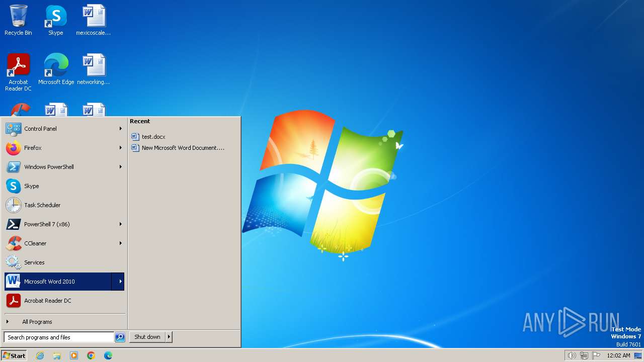Open Skype desktop shortcut

pos(55,20)
